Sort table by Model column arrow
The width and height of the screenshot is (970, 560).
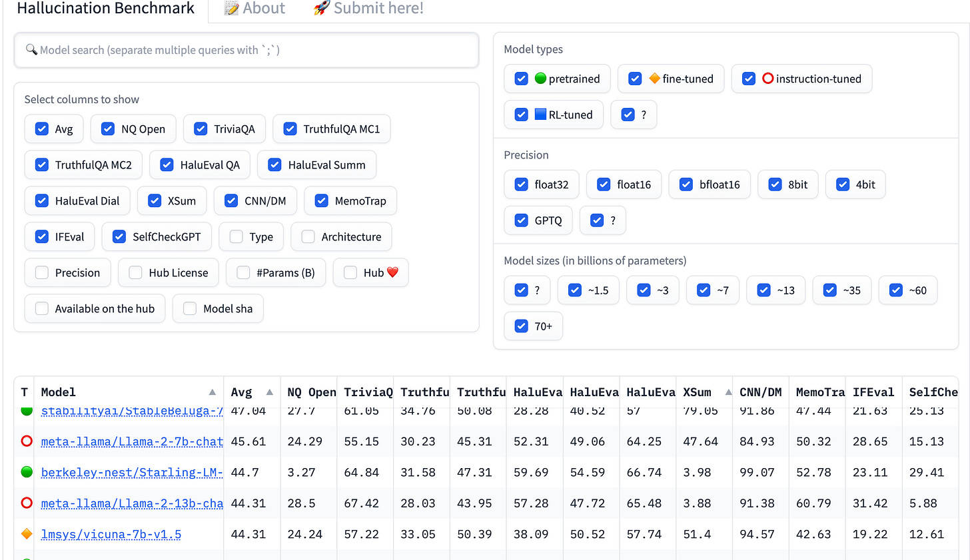coord(212,392)
